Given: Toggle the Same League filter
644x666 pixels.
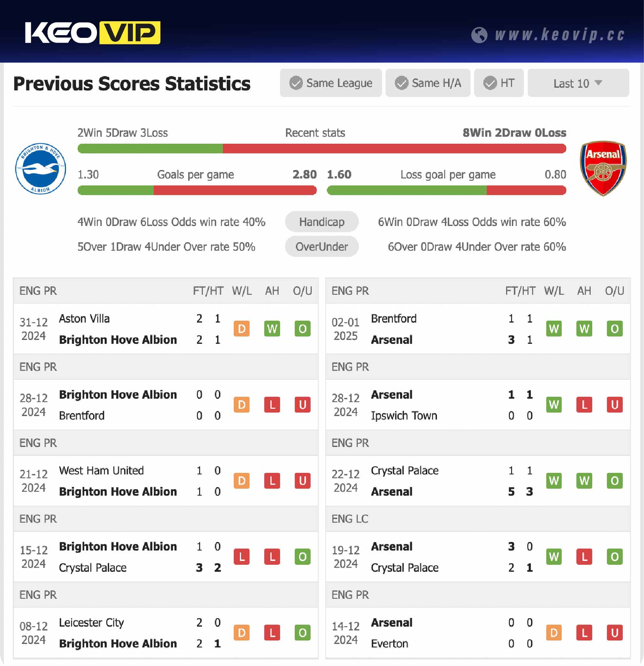Looking at the screenshot, I should pyautogui.click(x=331, y=83).
